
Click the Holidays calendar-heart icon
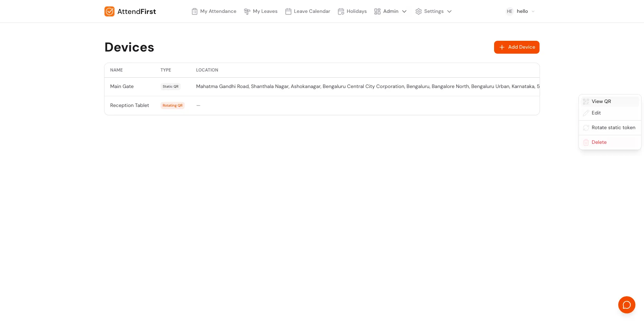(341, 11)
